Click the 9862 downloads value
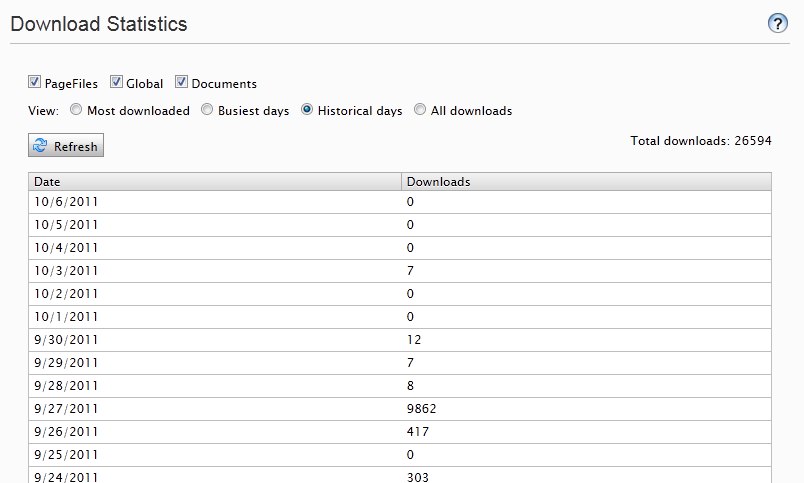This screenshot has width=804, height=483. 421,408
